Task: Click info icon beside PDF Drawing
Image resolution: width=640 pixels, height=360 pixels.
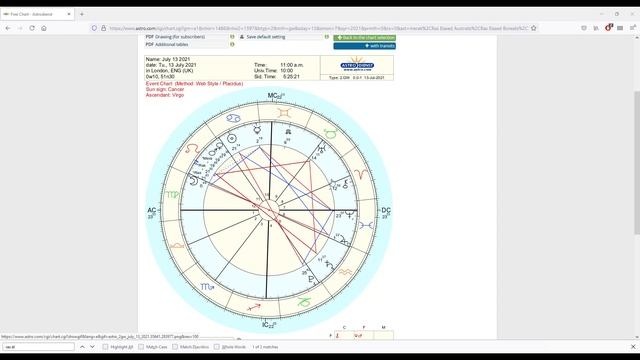Action: coord(232,37)
